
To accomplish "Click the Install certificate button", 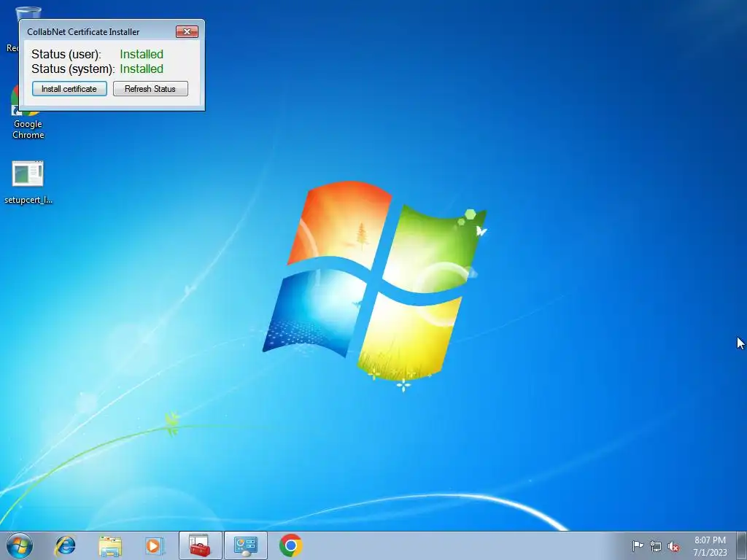I will click(69, 88).
